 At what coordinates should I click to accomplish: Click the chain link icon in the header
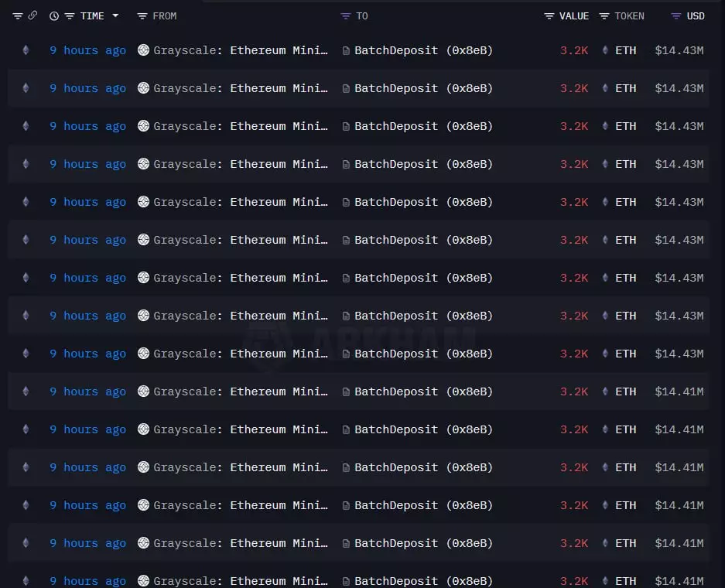(x=32, y=15)
